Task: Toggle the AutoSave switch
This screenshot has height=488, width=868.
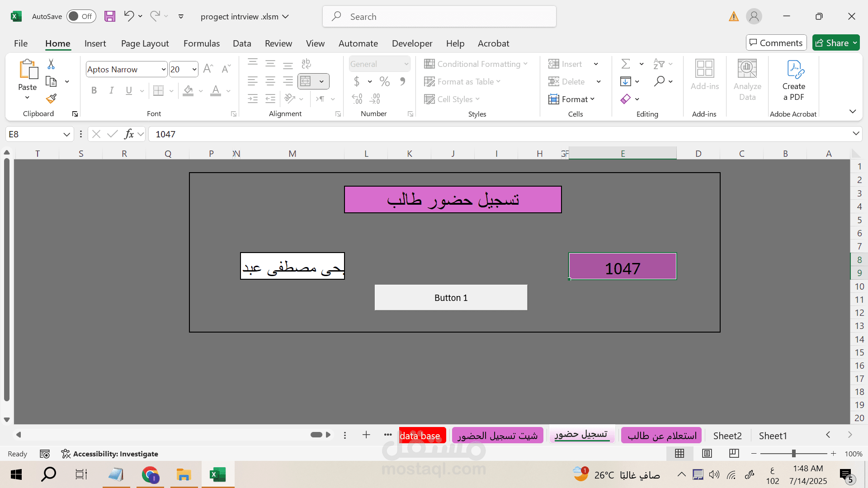Action: tap(81, 17)
